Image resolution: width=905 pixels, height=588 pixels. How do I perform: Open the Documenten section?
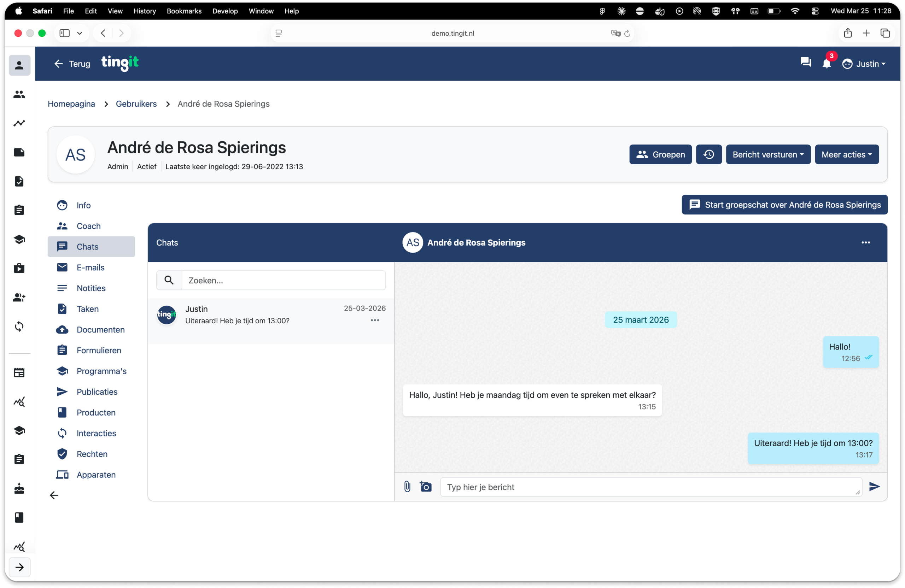point(91,330)
